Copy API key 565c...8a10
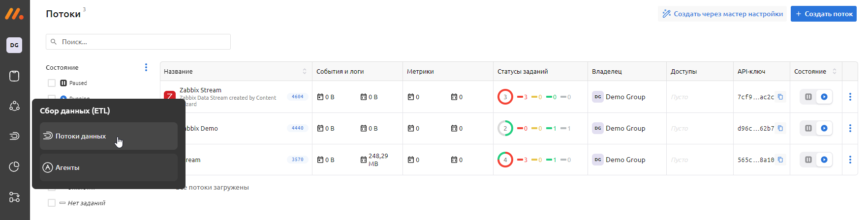Viewport: 868px width, 220px height. tap(780, 160)
